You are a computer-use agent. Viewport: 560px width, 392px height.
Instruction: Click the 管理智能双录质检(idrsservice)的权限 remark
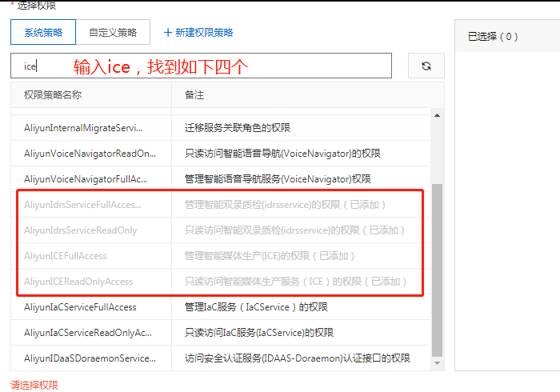tap(285, 205)
